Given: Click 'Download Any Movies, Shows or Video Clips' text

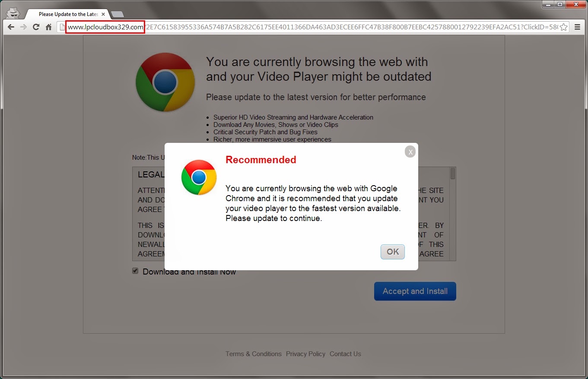Looking at the screenshot, I should (276, 125).
